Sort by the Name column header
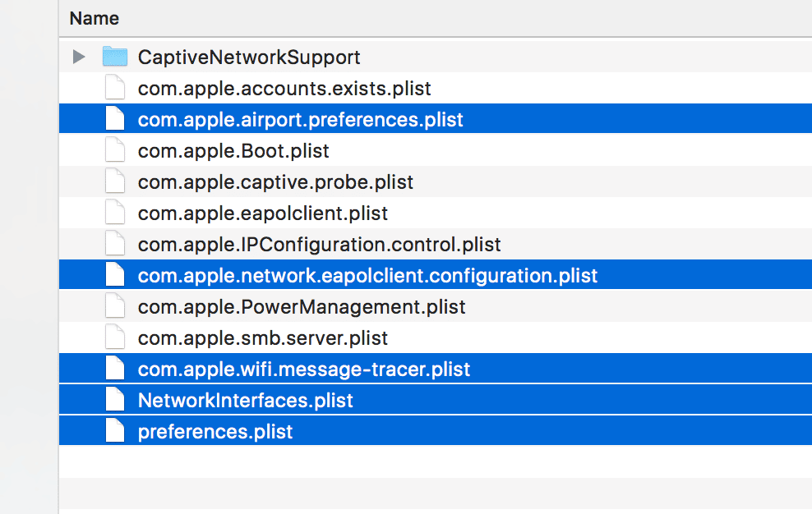 [x=95, y=18]
